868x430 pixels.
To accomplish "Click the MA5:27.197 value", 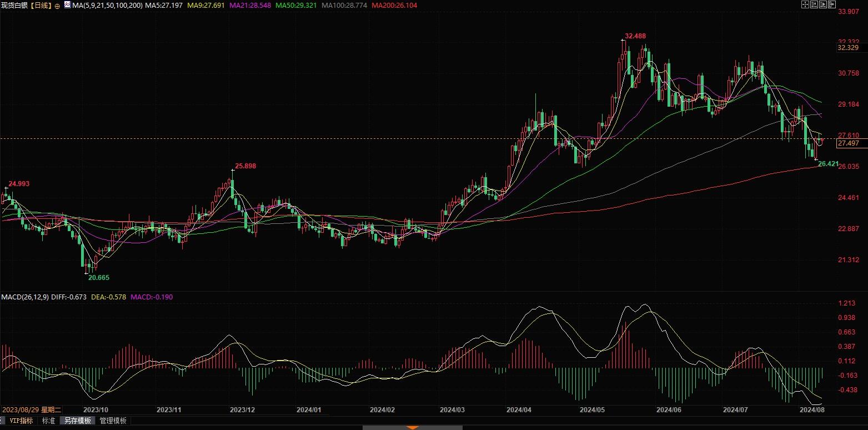I will point(165,5).
